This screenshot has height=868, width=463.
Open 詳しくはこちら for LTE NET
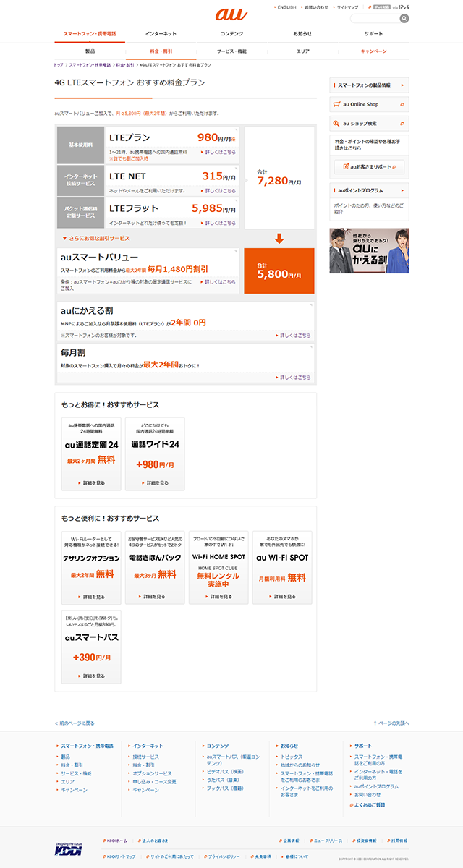pyautogui.click(x=218, y=191)
